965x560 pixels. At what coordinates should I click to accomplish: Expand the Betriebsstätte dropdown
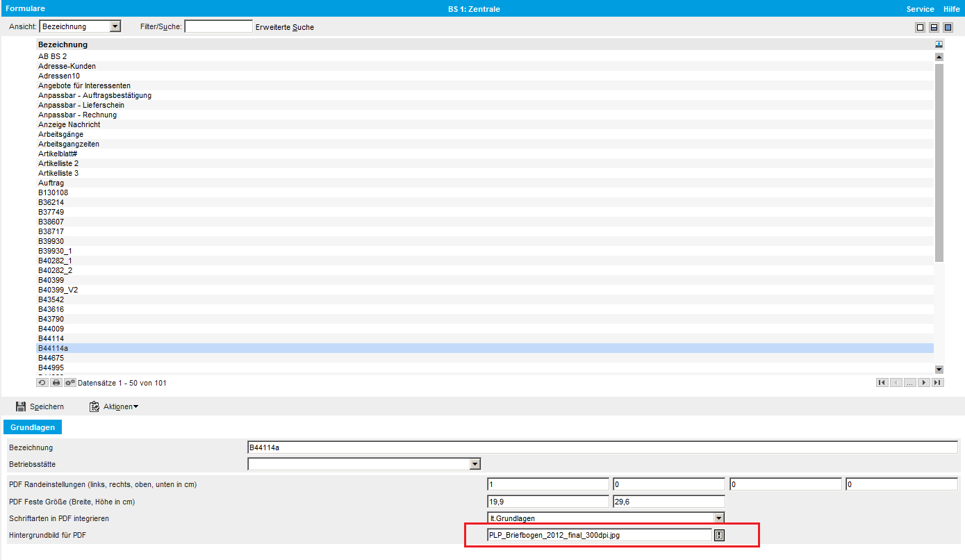(x=475, y=463)
